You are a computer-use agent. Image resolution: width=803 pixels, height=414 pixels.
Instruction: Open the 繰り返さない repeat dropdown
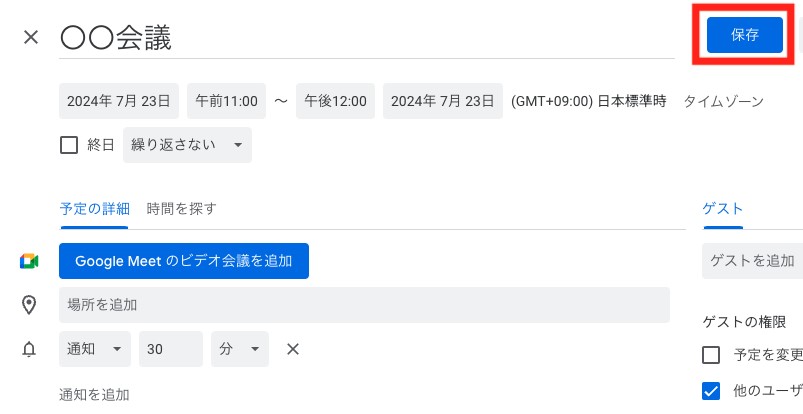(x=187, y=145)
